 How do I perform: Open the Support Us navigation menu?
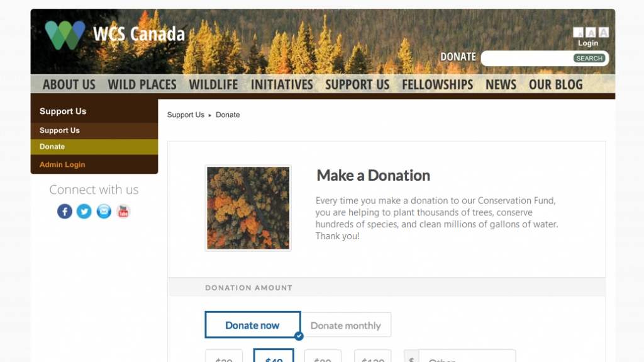[357, 85]
